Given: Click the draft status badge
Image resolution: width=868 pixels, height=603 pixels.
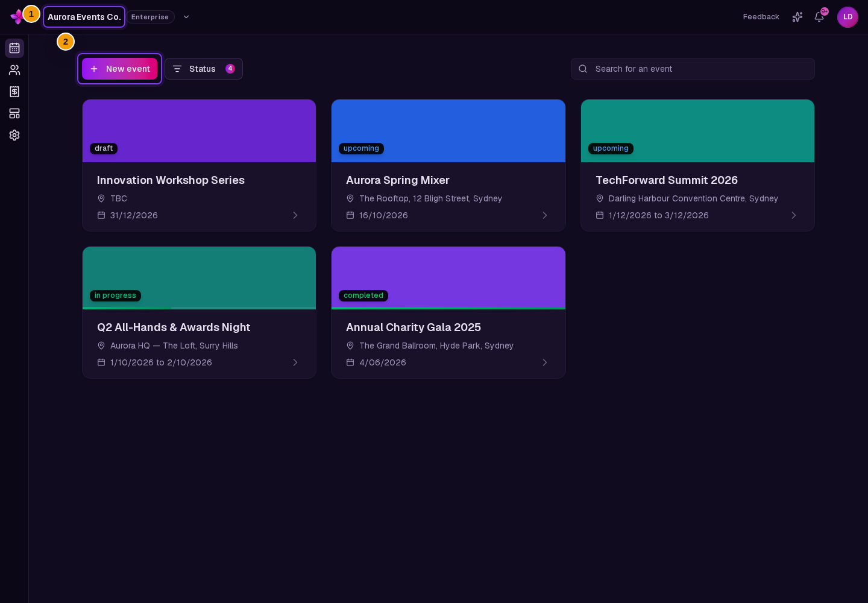Looking at the screenshot, I should (x=104, y=148).
